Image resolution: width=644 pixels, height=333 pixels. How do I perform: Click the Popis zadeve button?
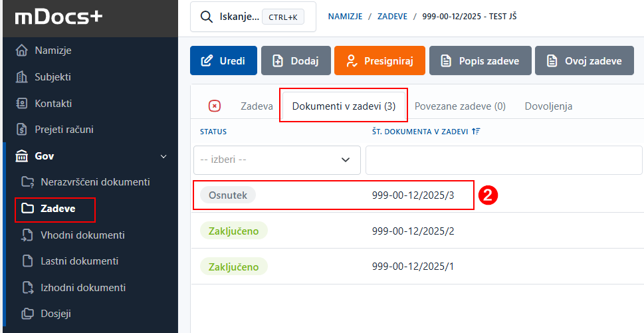[479, 61]
